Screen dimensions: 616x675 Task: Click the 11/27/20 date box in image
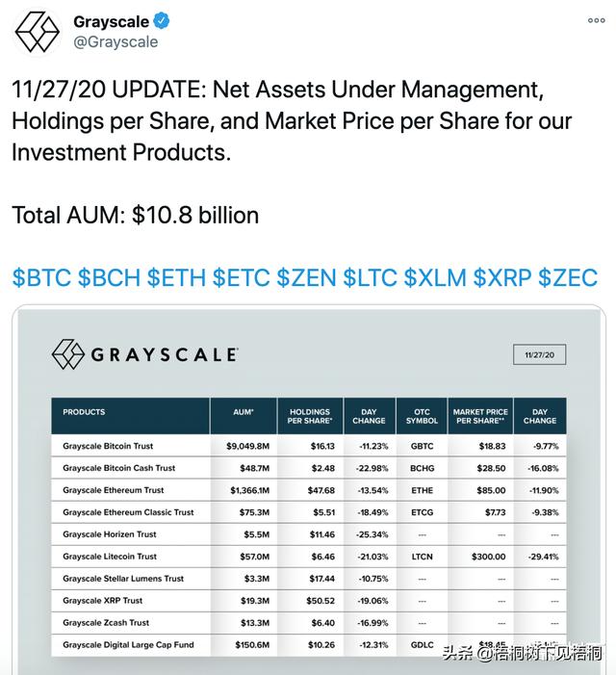(538, 354)
